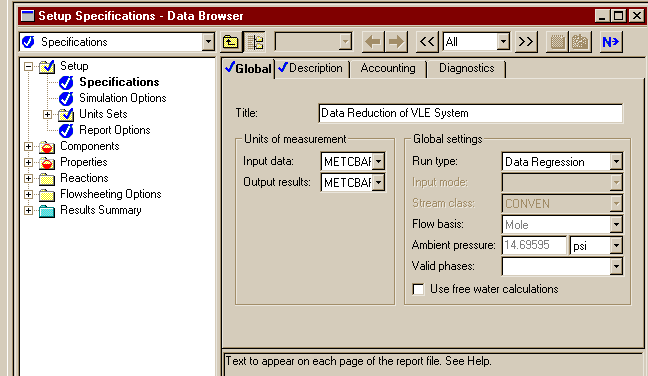Switch to the Accounting tab

388,68
